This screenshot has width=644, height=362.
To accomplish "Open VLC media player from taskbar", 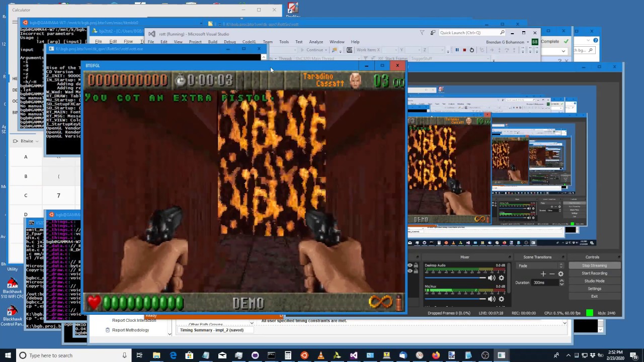I will 320,355.
